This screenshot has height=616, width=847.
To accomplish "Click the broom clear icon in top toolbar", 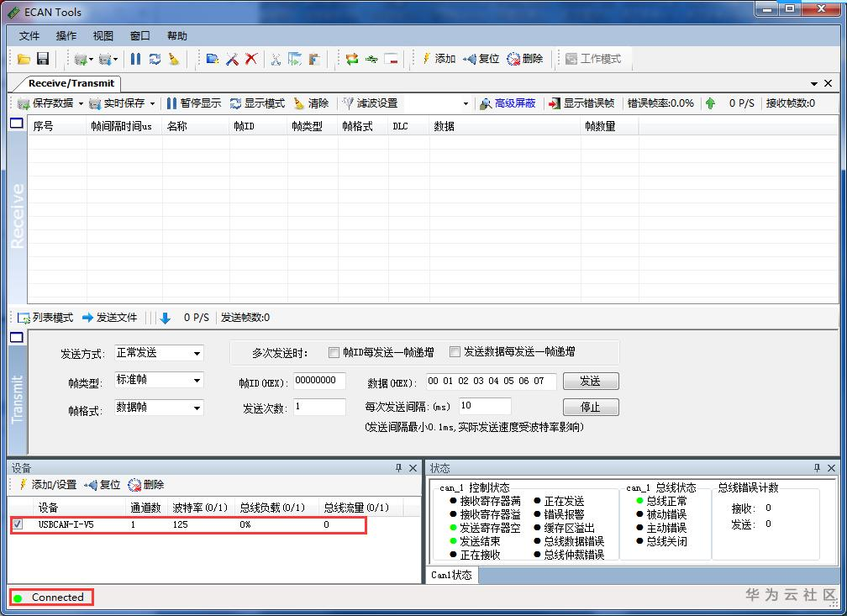I will (173, 59).
